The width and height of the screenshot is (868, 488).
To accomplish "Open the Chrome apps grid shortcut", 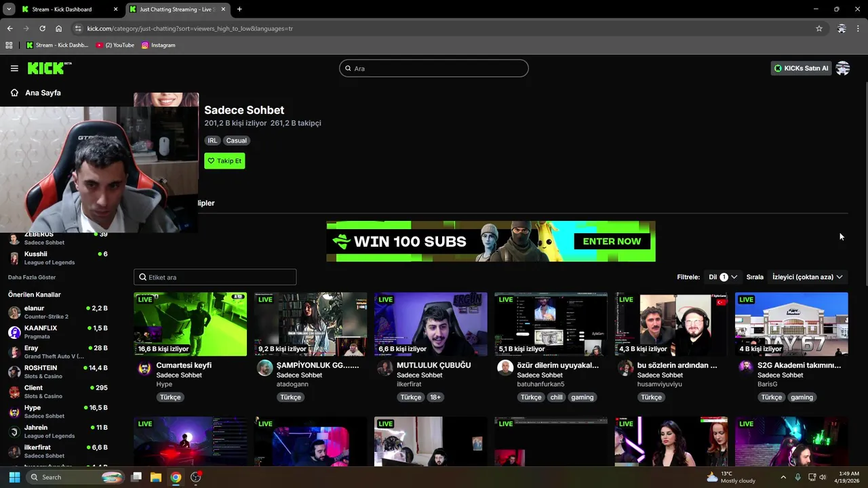I will 9,45.
